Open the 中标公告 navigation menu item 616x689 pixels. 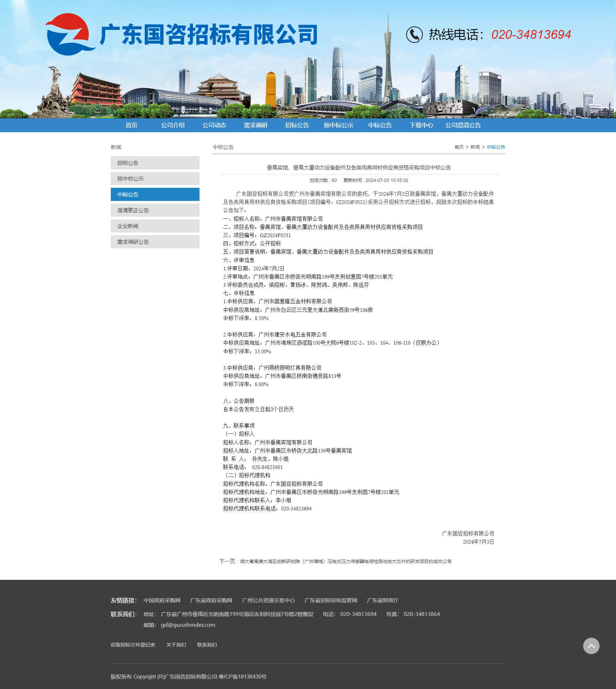(380, 125)
